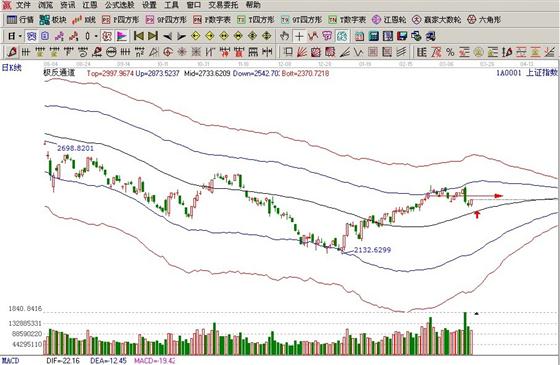Toggle the crosshair cursor tool
Screen dimensions: 560x365
pos(299,36)
